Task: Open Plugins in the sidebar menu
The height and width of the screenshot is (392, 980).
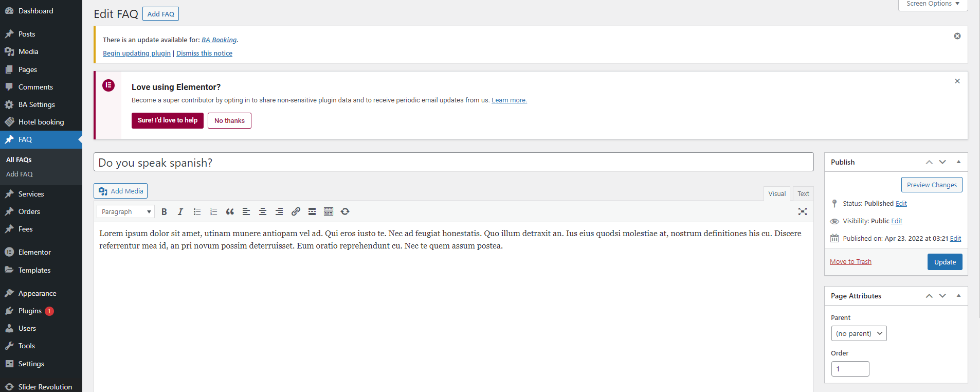Action: tap(30, 311)
